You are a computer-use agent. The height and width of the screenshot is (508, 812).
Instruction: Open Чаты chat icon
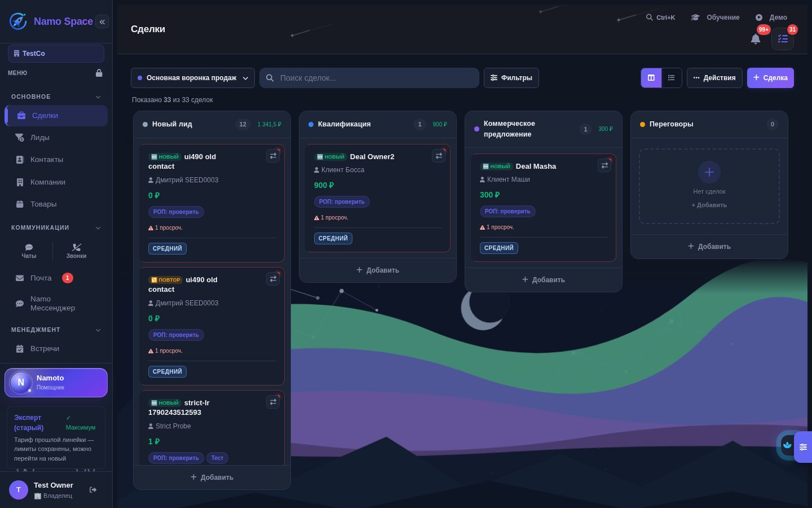29,251
